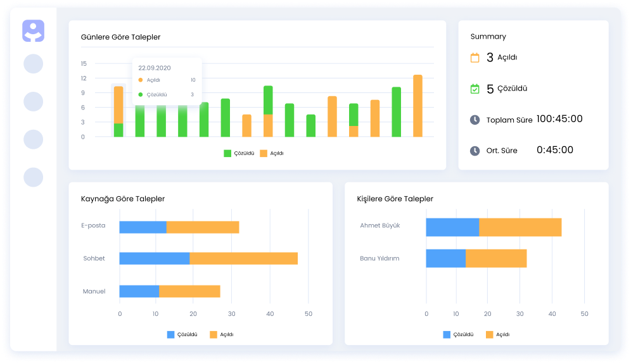The width and height of the screenshot is (631, 364).
Task: Select the second circular sidebar menu item
Action: point(33,101)
